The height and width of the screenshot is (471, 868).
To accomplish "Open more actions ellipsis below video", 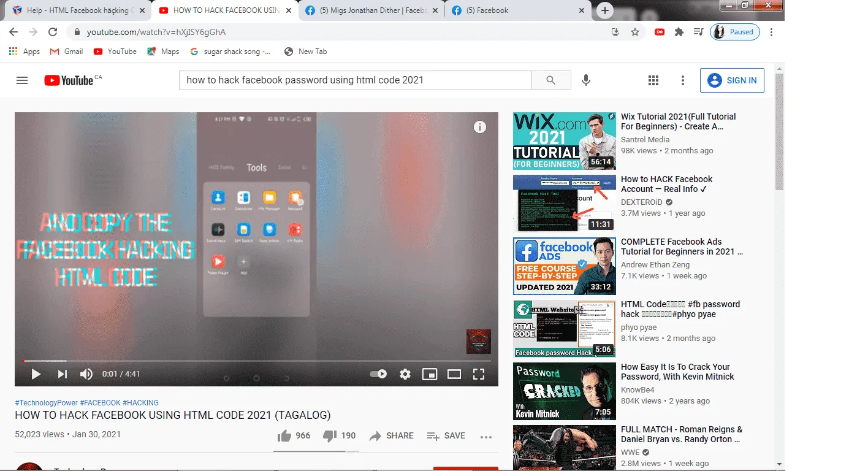I will (x=486, y=437).
